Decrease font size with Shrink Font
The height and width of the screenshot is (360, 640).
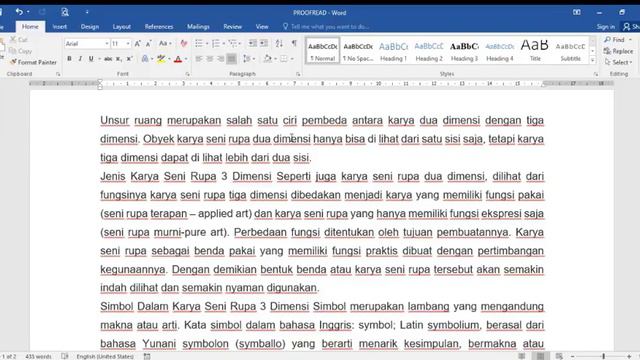tap(148, 43)
